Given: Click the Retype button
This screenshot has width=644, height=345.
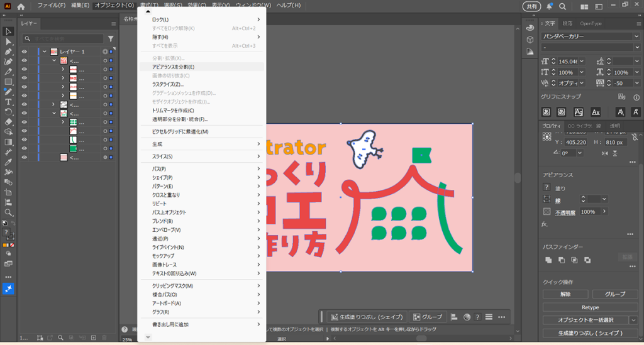Looking at the screenshot, I should (590, 307).
